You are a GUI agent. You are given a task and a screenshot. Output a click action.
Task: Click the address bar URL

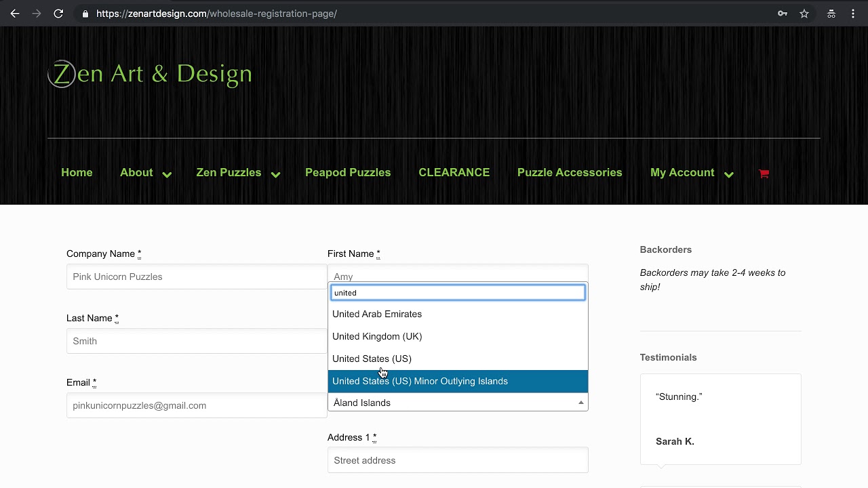point(216,14)
